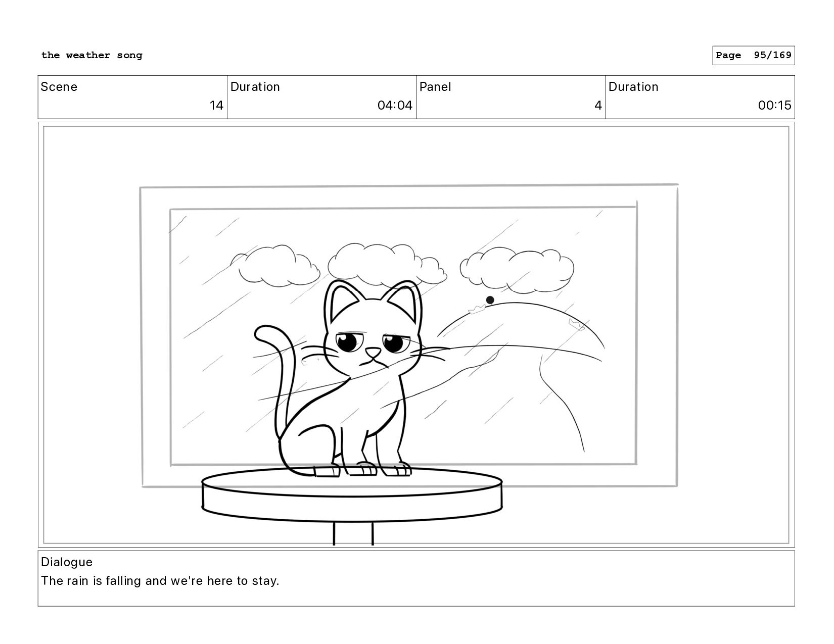Click the panel duration value '00:15'
Screen dimensions: 834x644
[774, 106]
